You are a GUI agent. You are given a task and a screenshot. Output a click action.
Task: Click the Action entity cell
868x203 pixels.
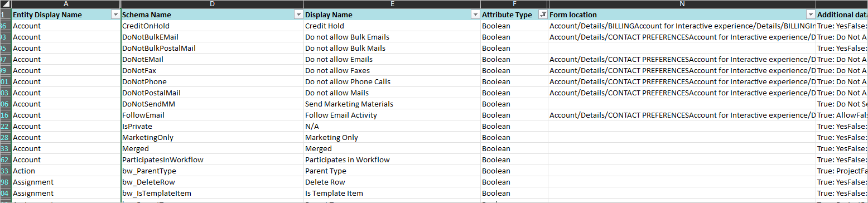point(65,171)
